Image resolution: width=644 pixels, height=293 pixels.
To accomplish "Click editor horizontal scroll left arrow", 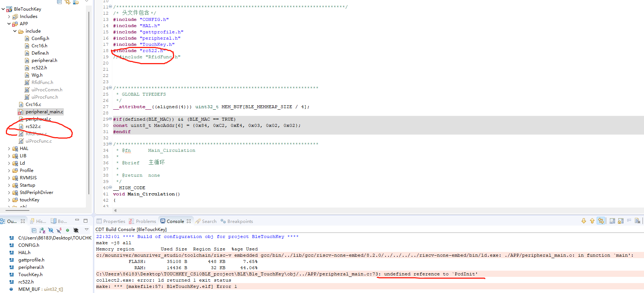I will (x=115, y=210).
